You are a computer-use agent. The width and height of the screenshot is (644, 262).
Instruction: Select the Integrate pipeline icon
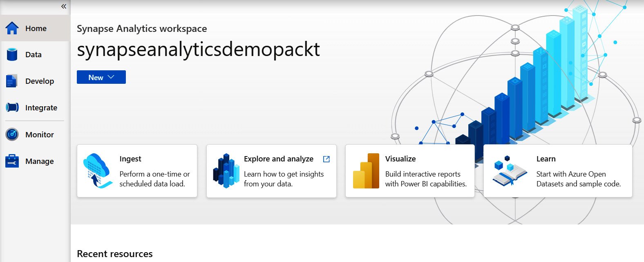pyautogui.click(x=12, y=107)
